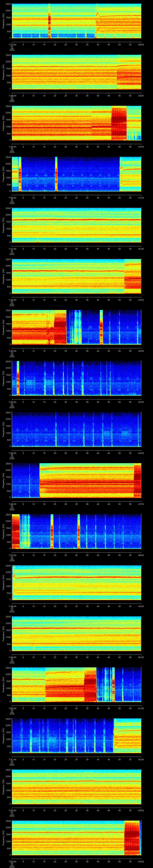This screenshot has width=153, height=868.
Task: Click the burst near 42 seconds in 7:43:00 spectrogram
Action: (x=101, y=327)
